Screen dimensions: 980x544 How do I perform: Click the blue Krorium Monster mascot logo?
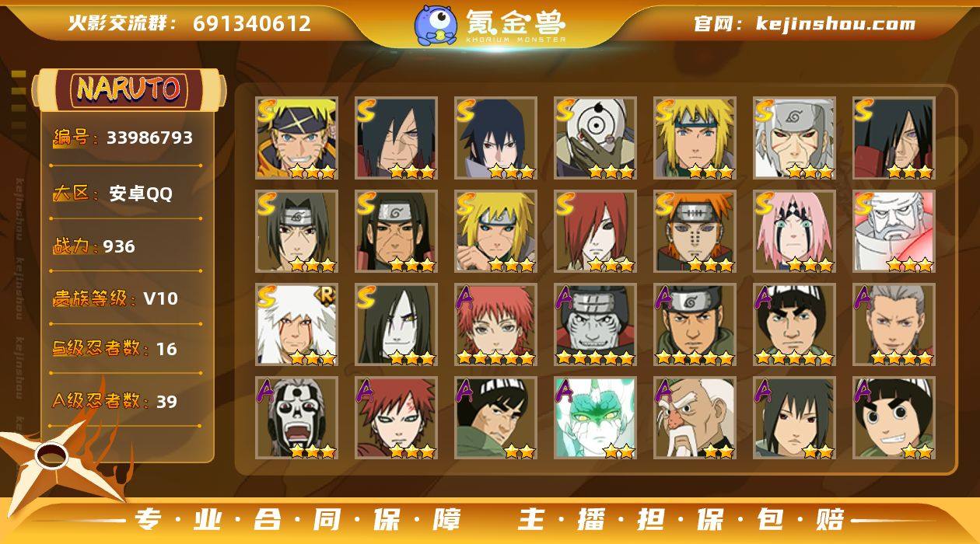point(436,24)
